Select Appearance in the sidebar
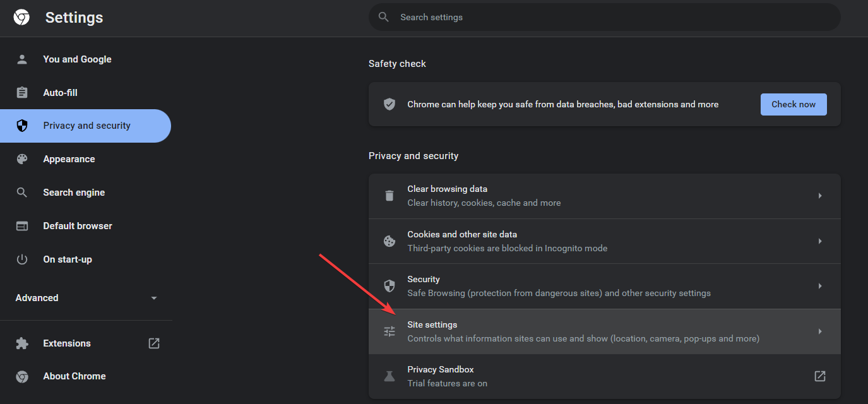 coord(69,159)
